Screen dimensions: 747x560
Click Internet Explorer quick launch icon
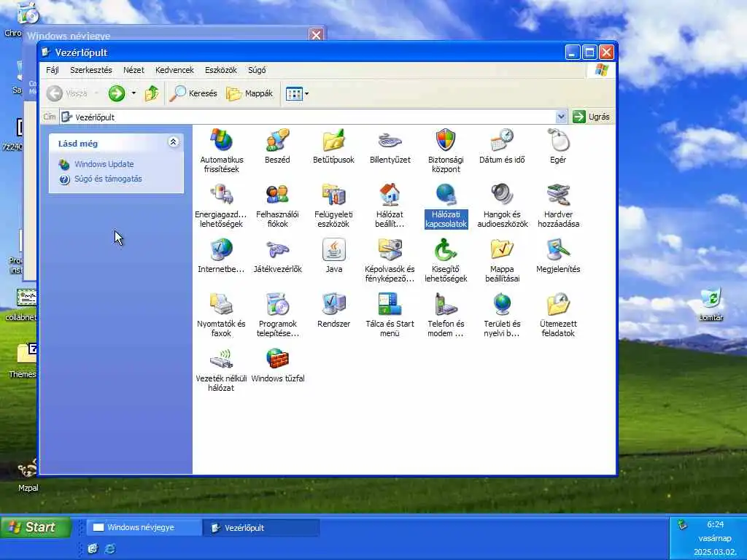click(110, 549)
